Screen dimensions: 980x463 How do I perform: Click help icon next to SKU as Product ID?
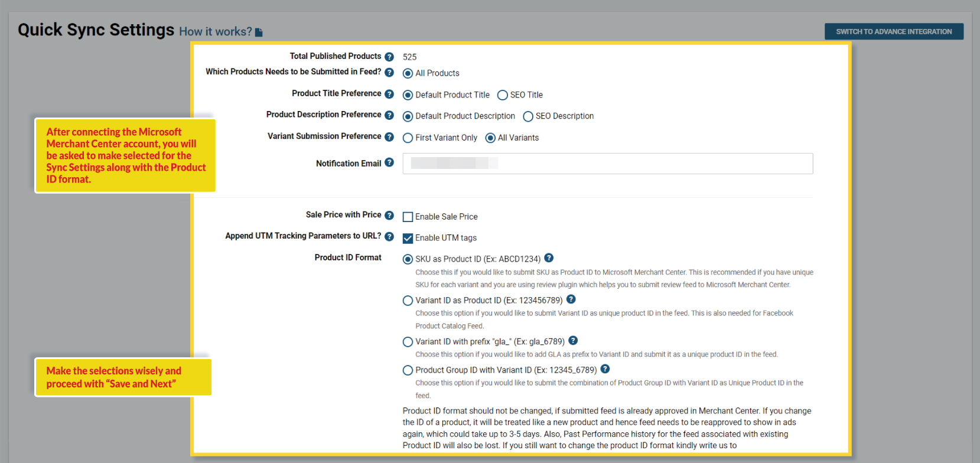(x=549, y=257)
